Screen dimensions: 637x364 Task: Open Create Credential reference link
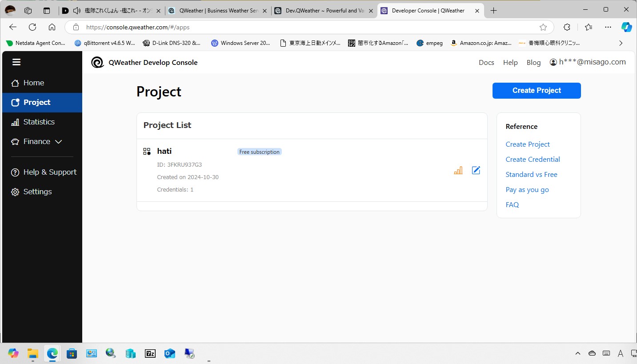coord(533,160)
